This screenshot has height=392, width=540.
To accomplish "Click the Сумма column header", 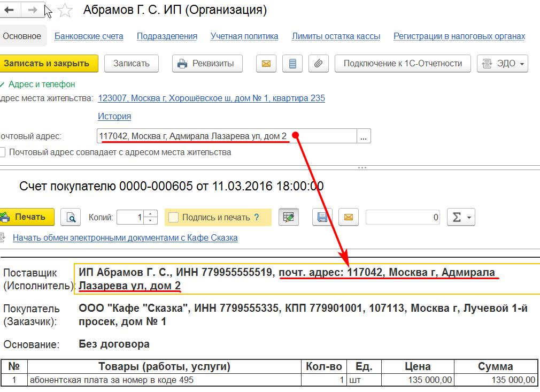I will point(496,366).
